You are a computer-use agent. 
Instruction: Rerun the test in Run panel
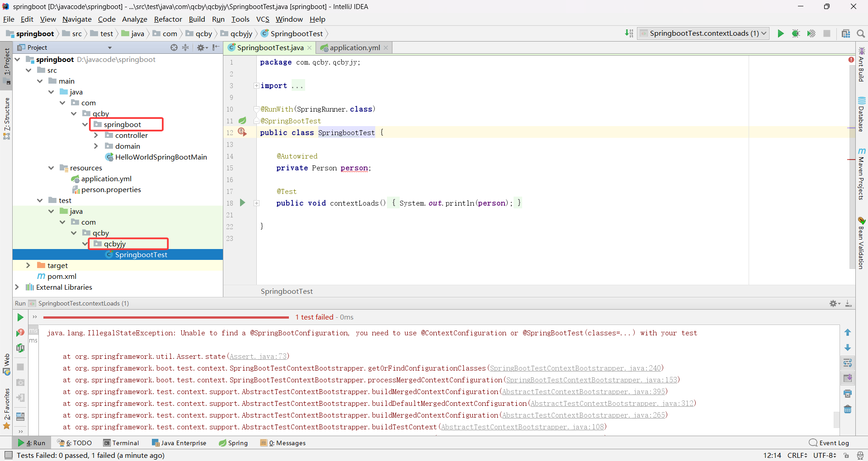tap(20, 317)
